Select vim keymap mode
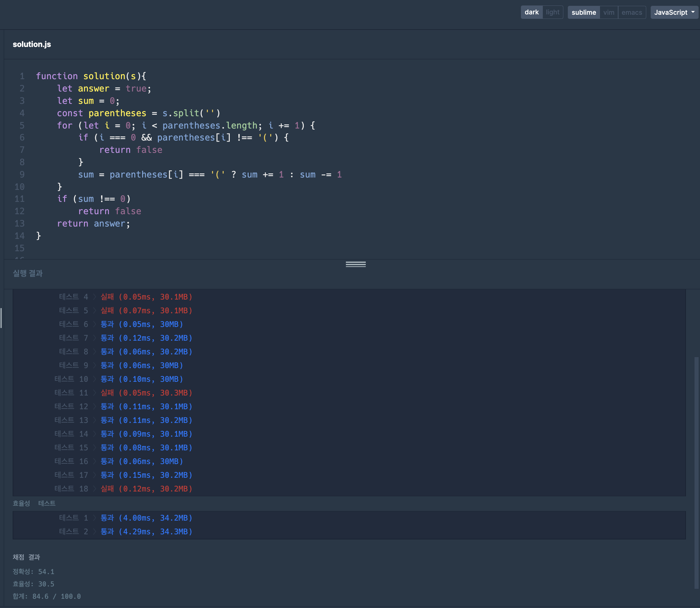Viewport: 700px width, 608px height. [609, 12]
